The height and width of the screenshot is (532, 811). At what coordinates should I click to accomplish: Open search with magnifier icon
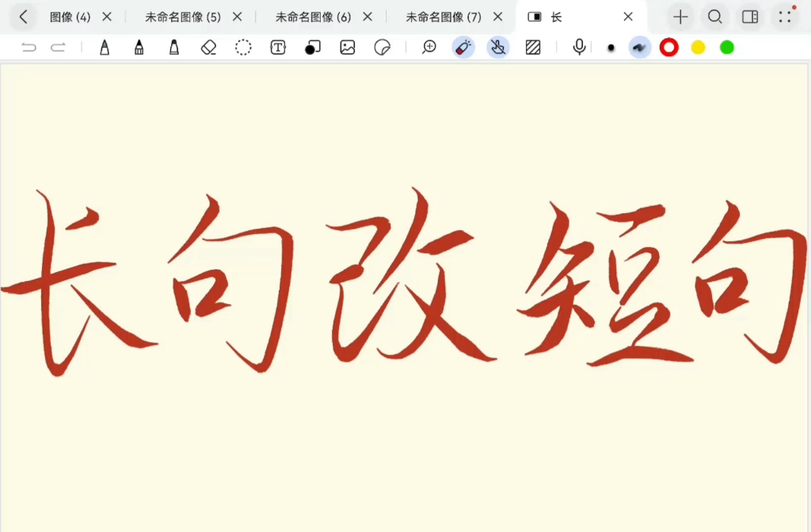tap(715, 17)
